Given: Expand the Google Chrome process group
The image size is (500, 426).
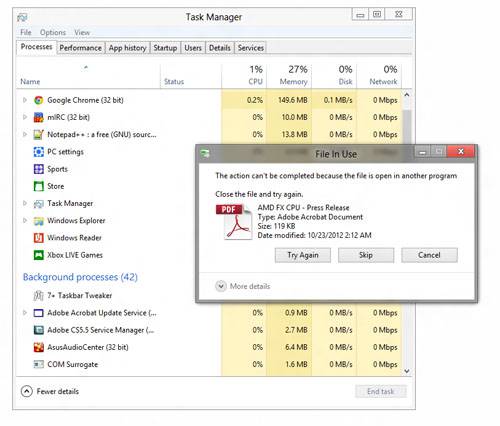Looking at the screenshot, I should click(25, 100).
